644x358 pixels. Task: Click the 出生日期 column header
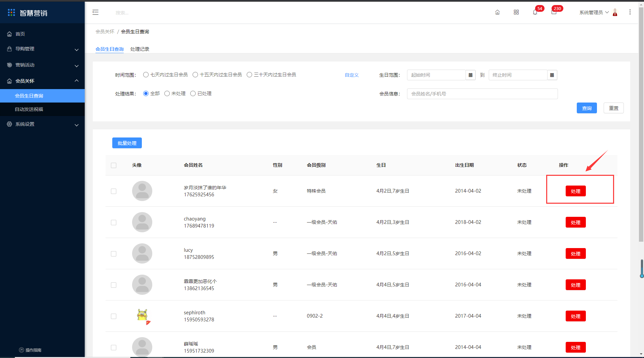tap(465, 165)
